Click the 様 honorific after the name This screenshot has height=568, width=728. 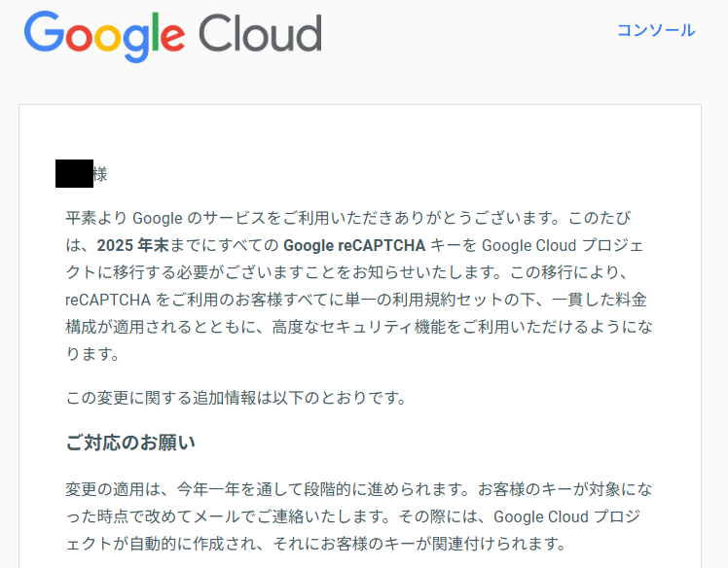100,174
